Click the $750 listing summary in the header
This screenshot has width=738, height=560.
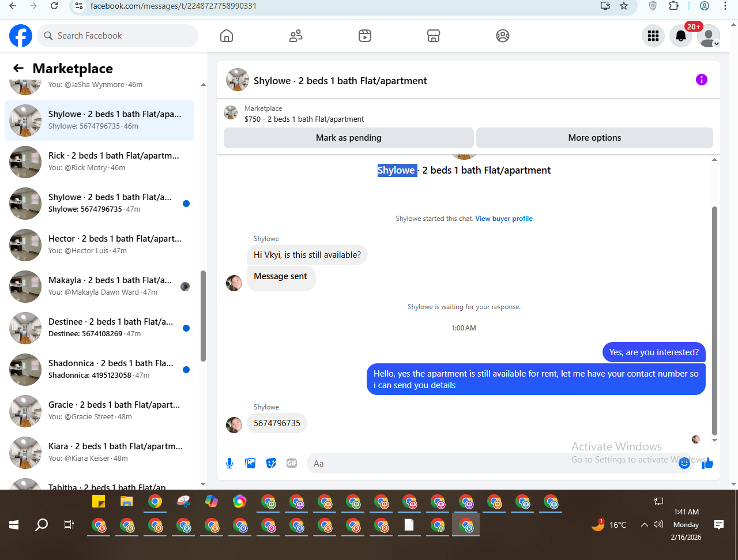(304, 119)
